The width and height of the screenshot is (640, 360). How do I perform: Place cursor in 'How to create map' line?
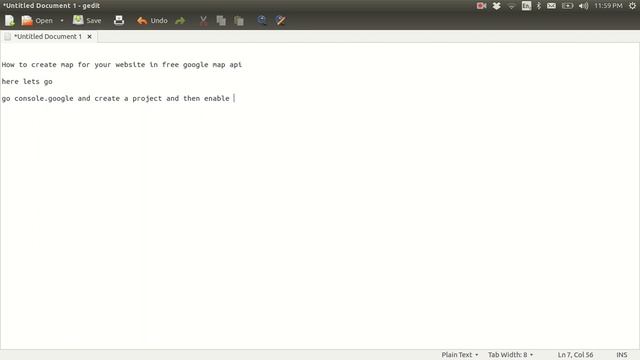coord(122,64)
